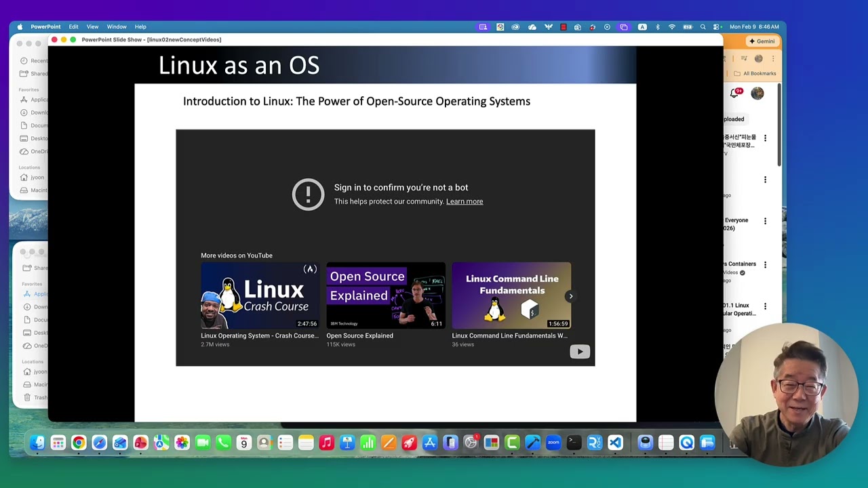Viewport: 868px width, 488px height.
Task: Open Terminal from the Dock
Action: point(574,443)
